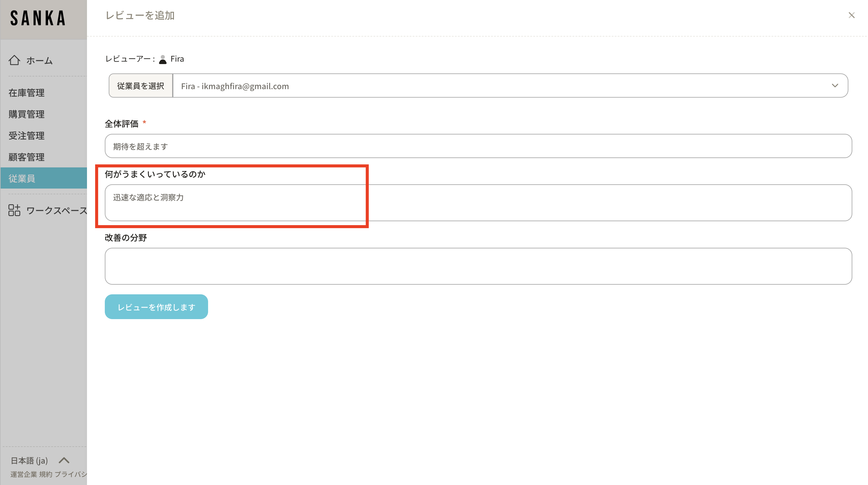Open 購買管理 menu item

[x=27, y=114]
